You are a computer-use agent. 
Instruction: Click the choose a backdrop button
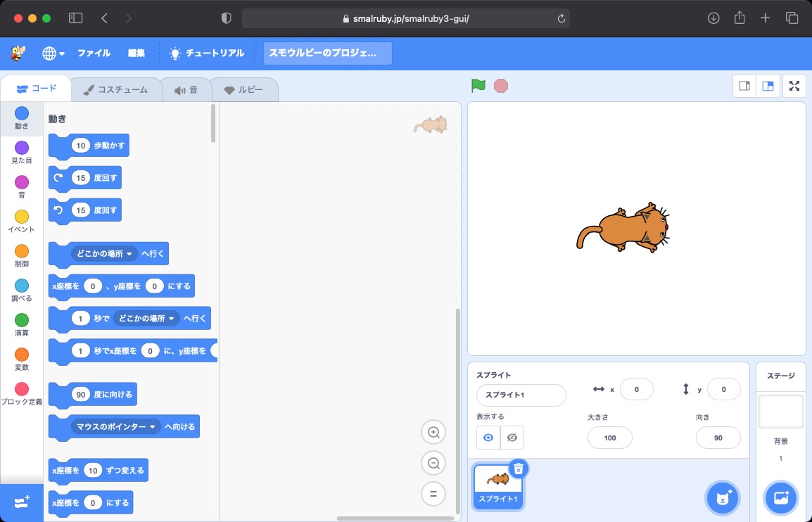[x=780, y=498]
